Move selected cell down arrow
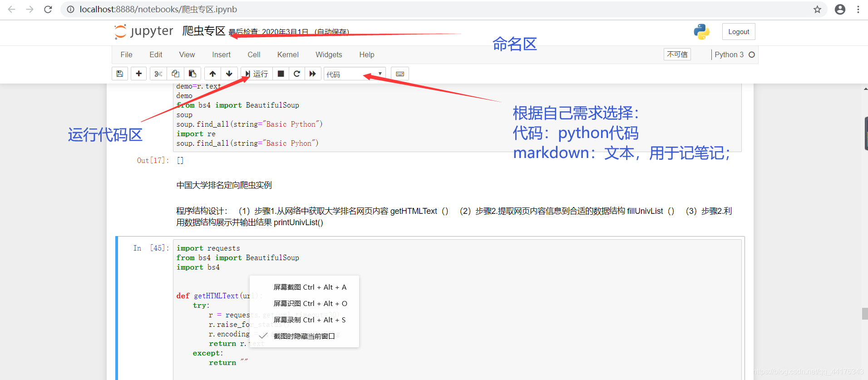The height and width of the screenshot is (380, 868). click(229, 74)
